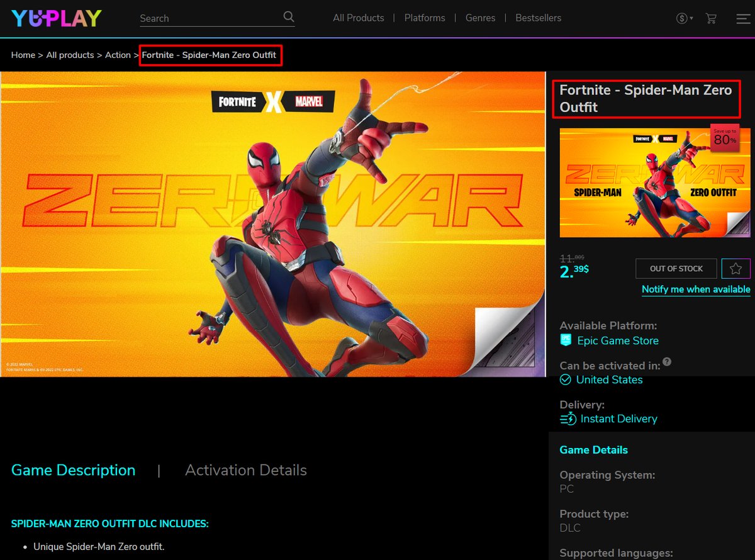
Task: Click the Instant Delivery link
Action: coord(619,418)
